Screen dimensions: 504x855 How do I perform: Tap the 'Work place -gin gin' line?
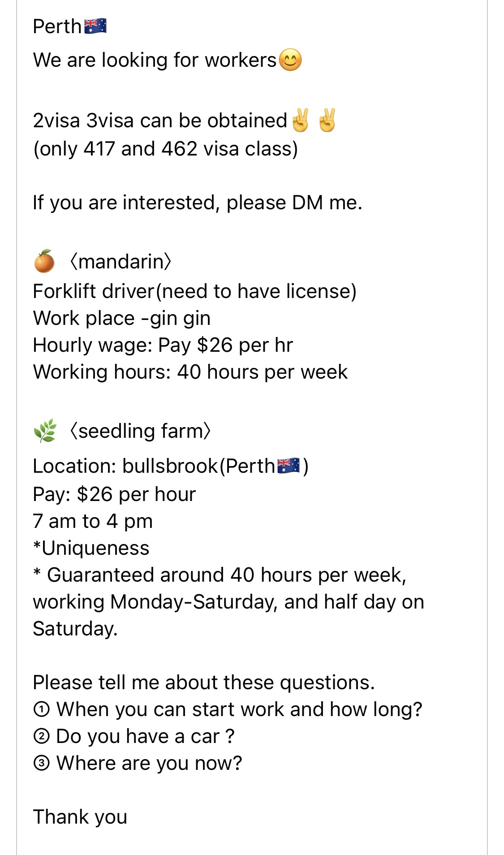click(122, 318)
